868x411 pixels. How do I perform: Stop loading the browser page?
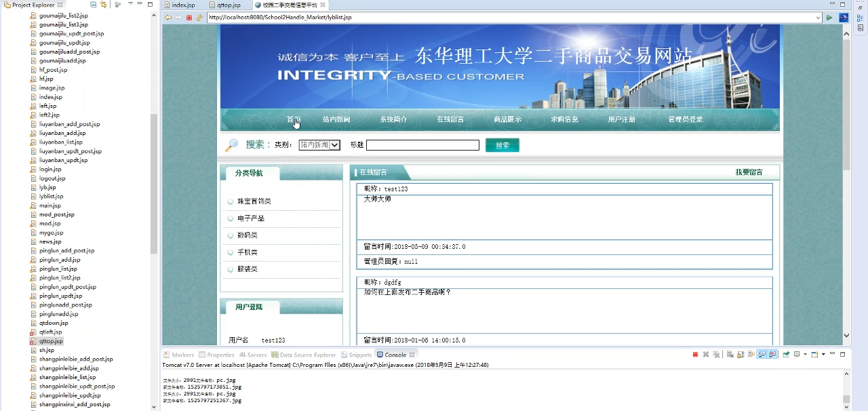click(189, 18)
